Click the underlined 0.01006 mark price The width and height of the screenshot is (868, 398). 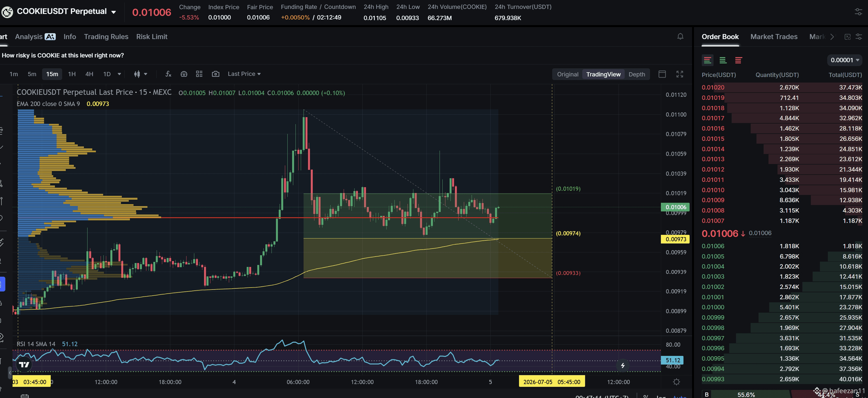click(760, 233)
